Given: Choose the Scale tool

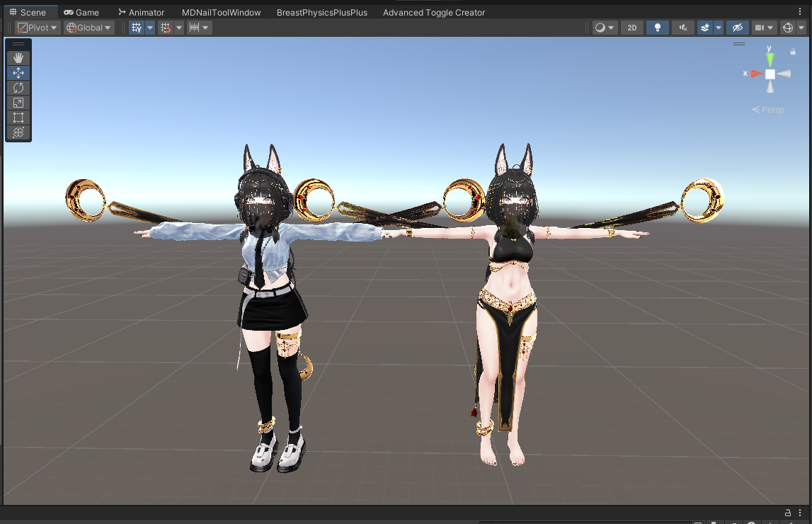Looking at the screenshot, I should (18, 103).
